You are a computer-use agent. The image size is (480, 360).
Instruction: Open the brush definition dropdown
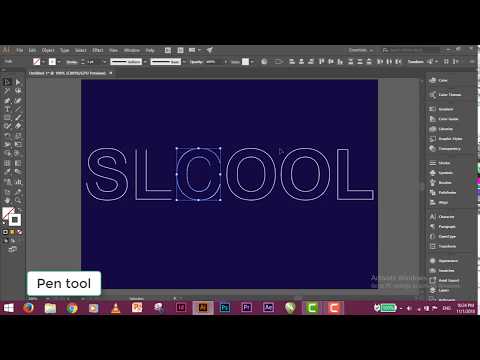coord(184,62)
